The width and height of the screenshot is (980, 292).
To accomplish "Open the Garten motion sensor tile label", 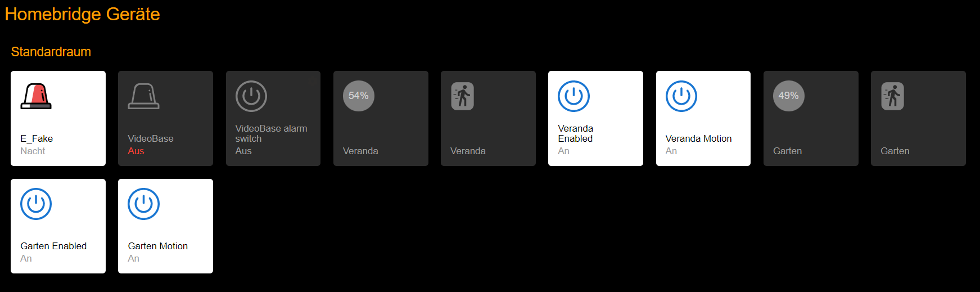I will [x=895, y=151].
